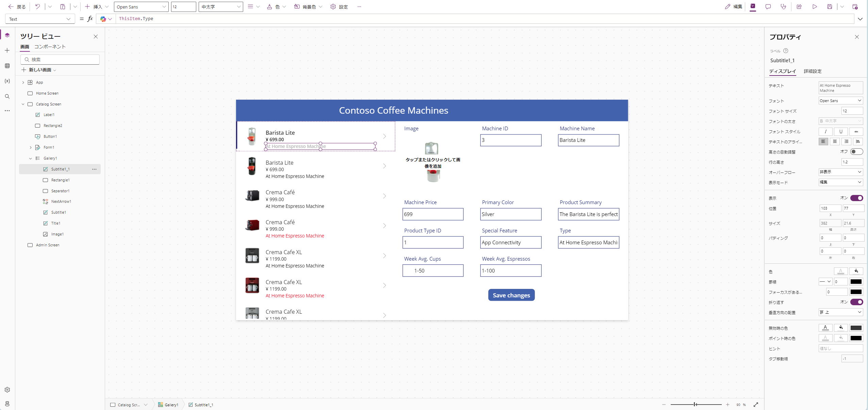Open the 垂直方向の配置 dropdown
The image size is (868, 410).
pos(841,312)
